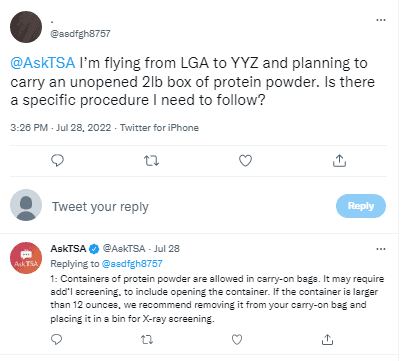This screenshot has height=361, width=404.
Task: Retweet the AskTSA reply
Action: [147, 340]
